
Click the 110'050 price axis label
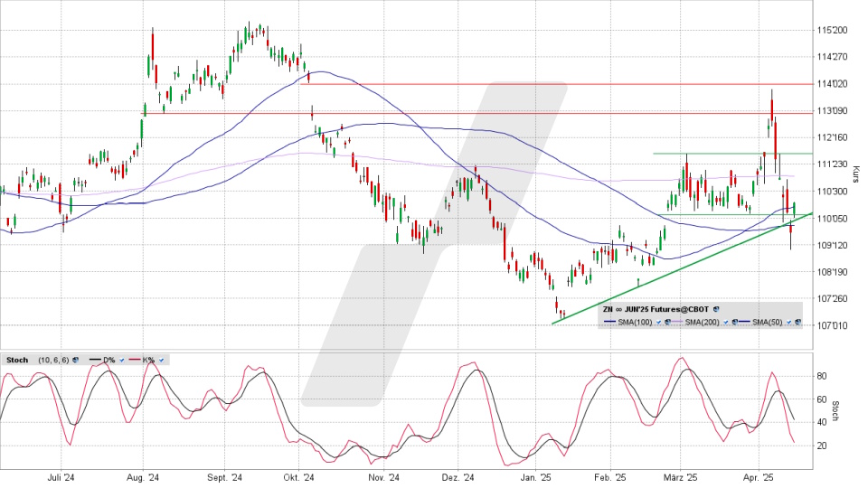click(832, 218)
